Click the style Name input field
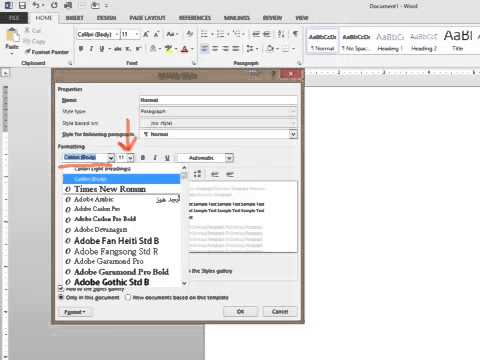Screen dimensions: 480x360 218,100
